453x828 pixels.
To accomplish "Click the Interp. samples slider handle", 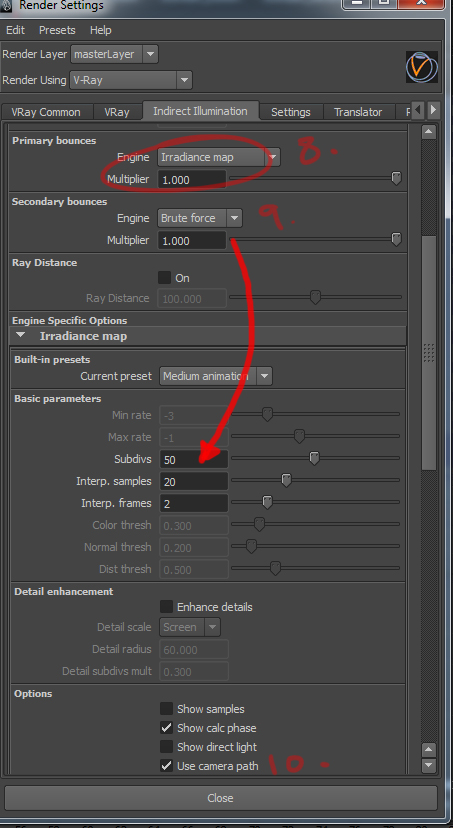I will (286, 481).
